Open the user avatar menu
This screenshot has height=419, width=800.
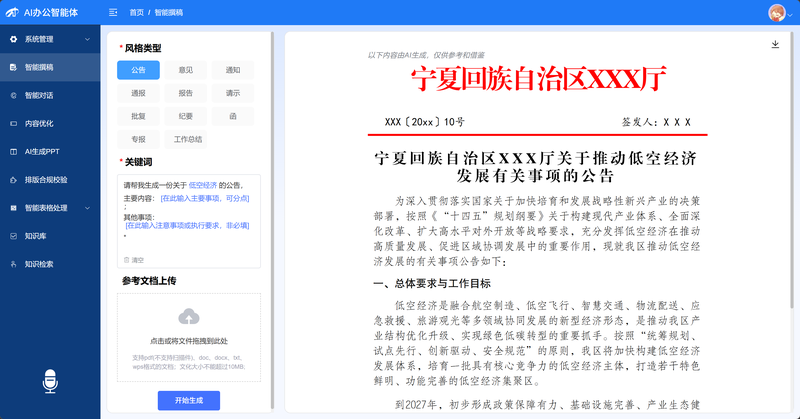(x=777, y=13)
